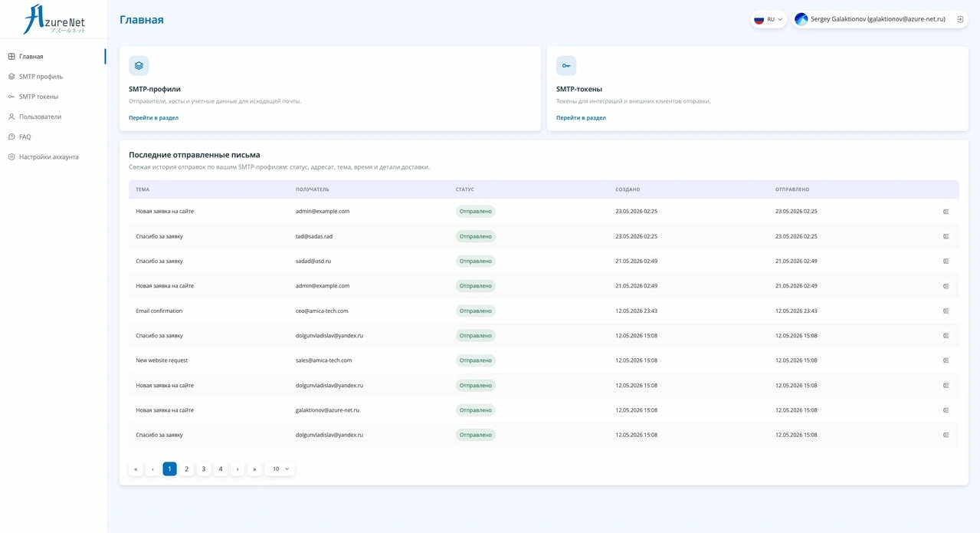Click recipient sadad@asd.ru
This screenshot has width=980, height=533.
point(313,262)
